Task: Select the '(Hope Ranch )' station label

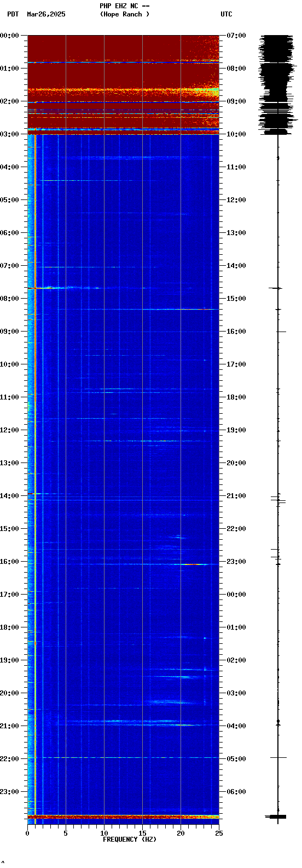Action: [124, 14]
